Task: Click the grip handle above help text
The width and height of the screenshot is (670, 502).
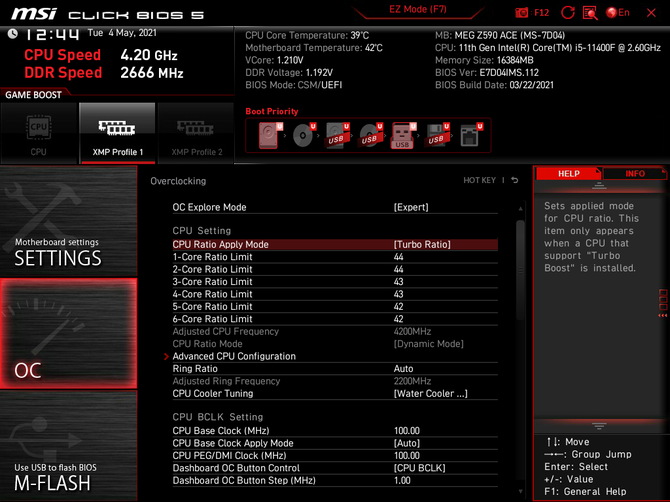Action: click(599, 186)
